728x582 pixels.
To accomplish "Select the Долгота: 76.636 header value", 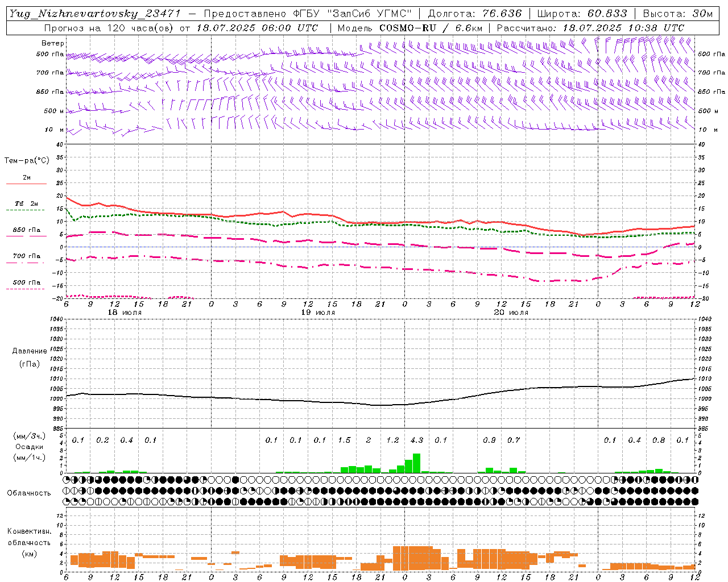I will (474, 14).
